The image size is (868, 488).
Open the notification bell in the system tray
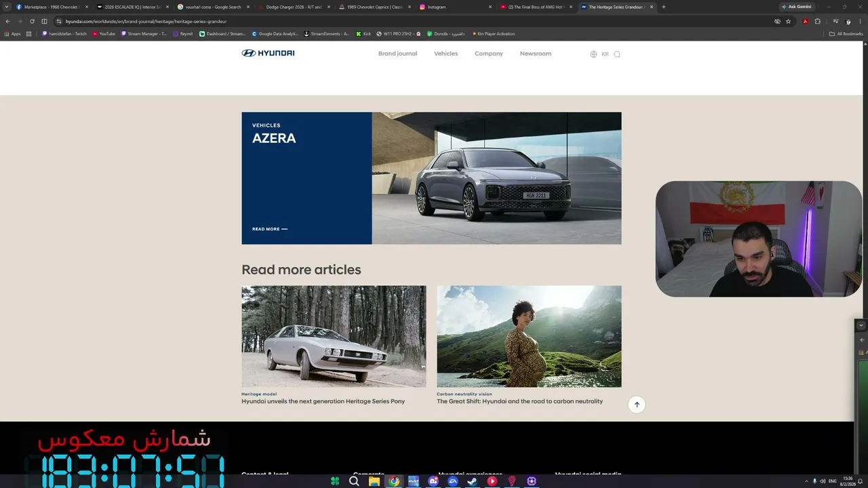(x=860, y=481)
